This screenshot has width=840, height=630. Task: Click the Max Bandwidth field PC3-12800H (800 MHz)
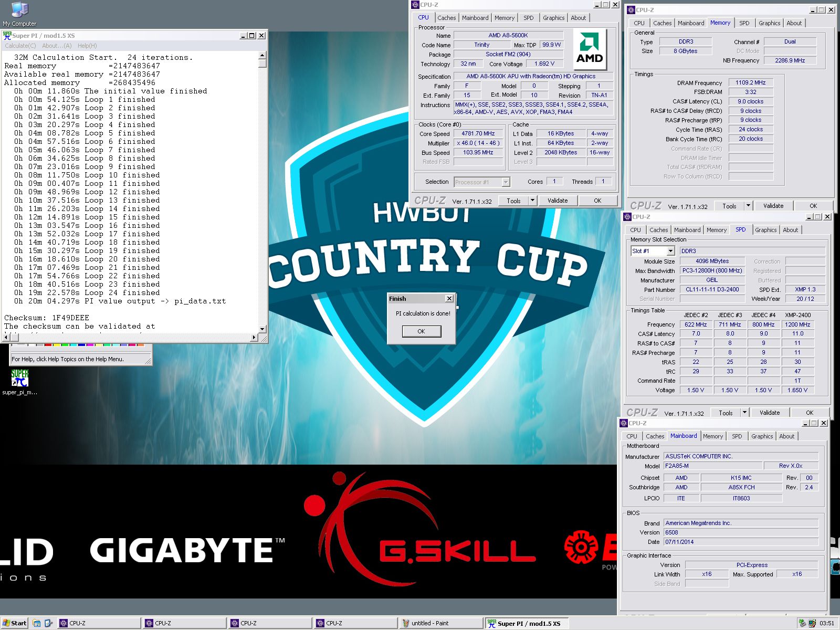pos(712,271)
